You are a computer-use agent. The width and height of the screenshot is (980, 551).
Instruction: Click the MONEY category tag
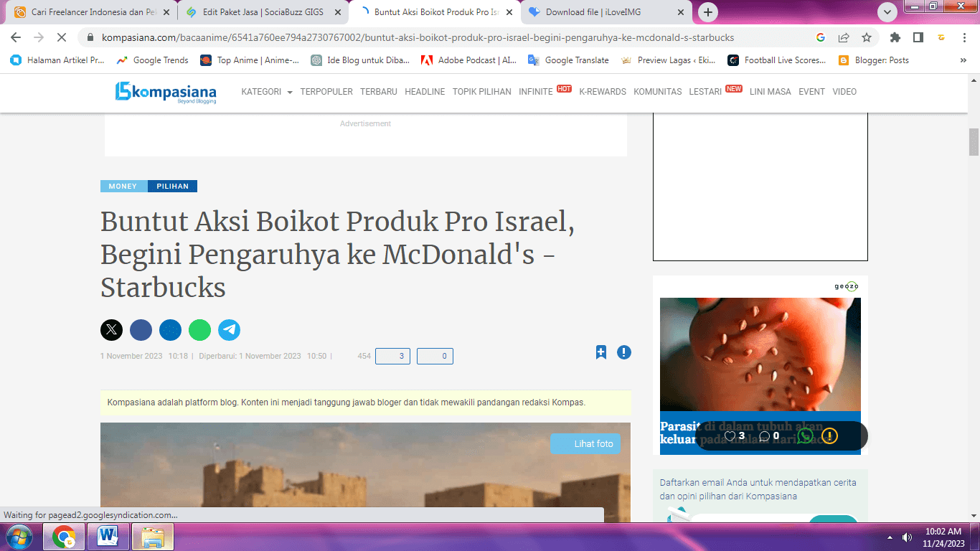click(x=123, y=187)
